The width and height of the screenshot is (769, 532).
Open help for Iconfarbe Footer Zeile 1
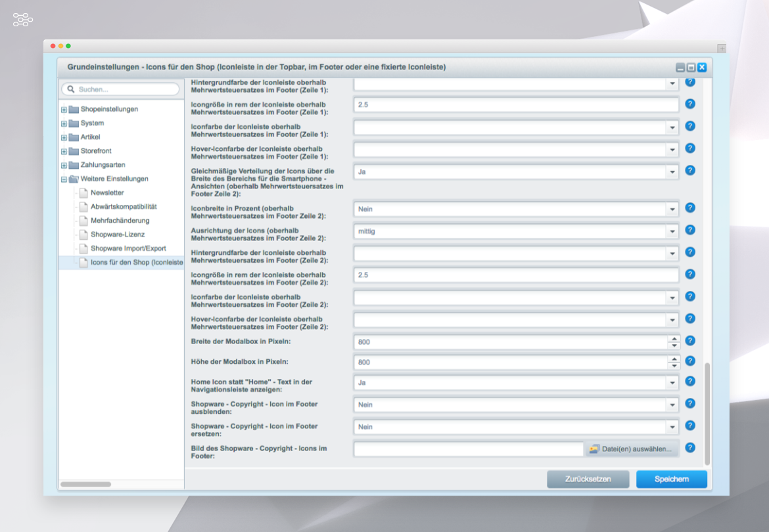click(x=690, y=126)
